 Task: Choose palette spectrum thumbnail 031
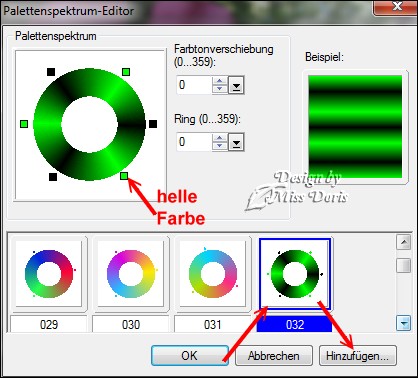point(213,273)
